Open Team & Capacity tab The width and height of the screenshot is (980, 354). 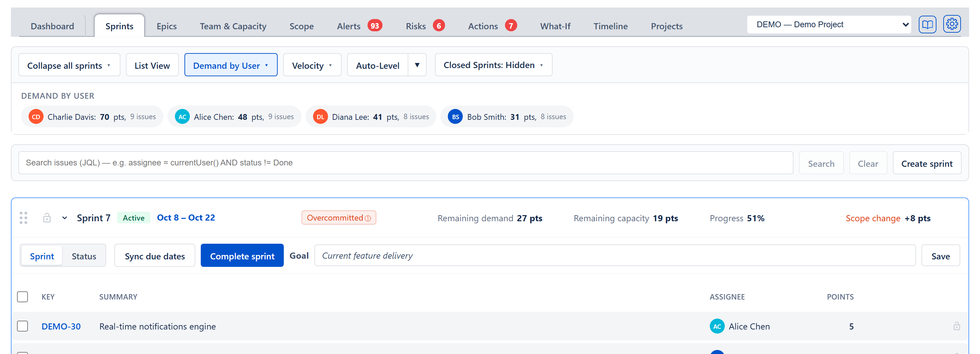tap(233, 26)
